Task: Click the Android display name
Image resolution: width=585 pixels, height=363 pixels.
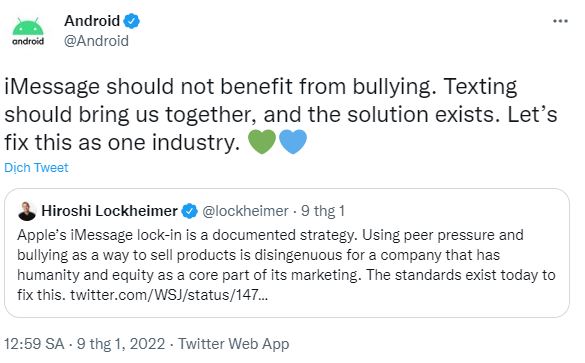Action: pyautogui.click(x=92, y=21)
